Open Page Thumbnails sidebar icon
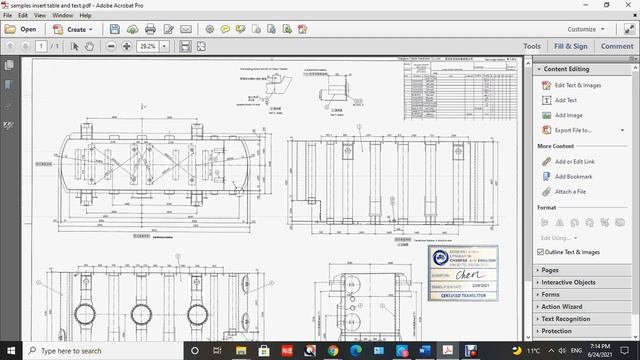This screenshot has width=640, height=360. [x=9, y=65]
